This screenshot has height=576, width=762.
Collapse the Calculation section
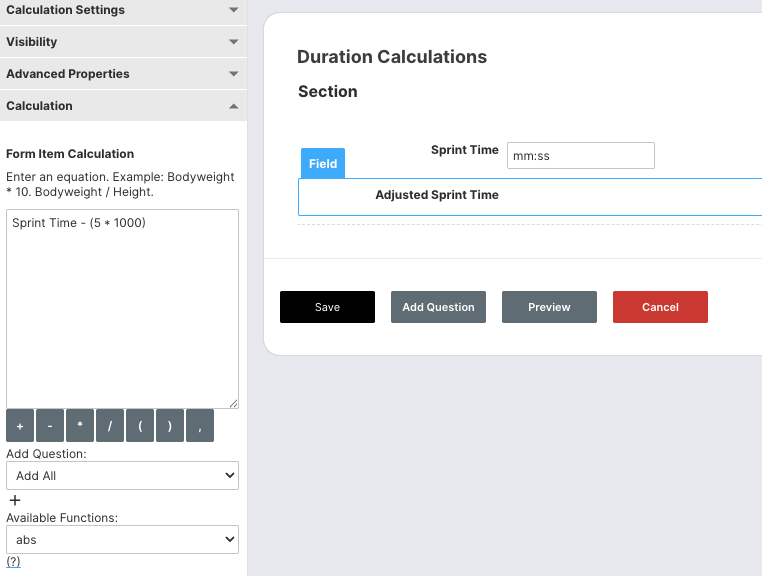(x=123, y=106)
